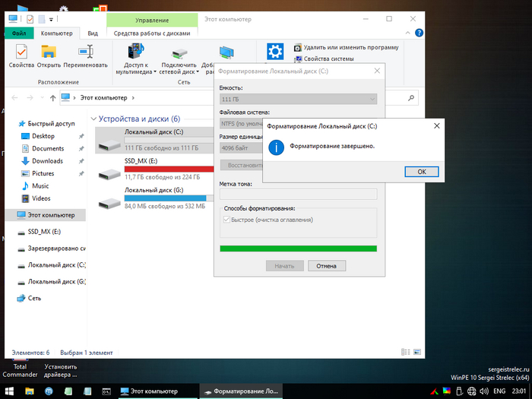Select the SSD_MX (E:) drive in the list

tap(155, 169)
